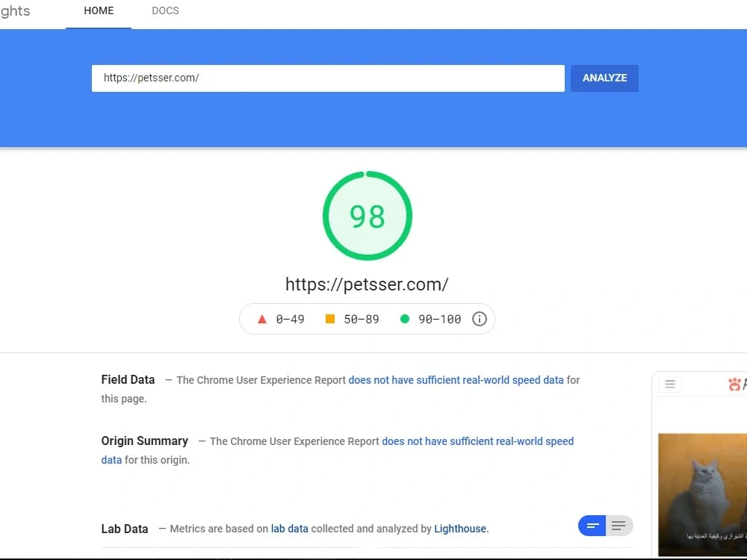Click the red paw logo in preview

point(734,384)
